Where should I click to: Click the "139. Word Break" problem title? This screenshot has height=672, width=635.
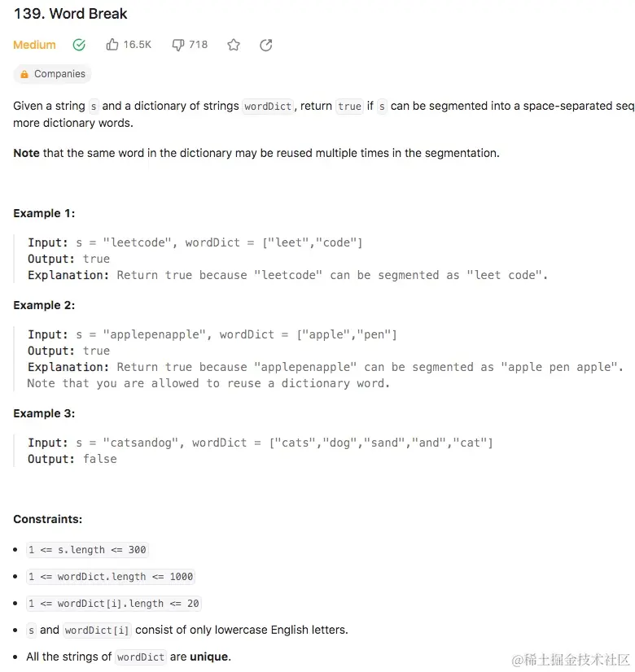click(71, 14)
